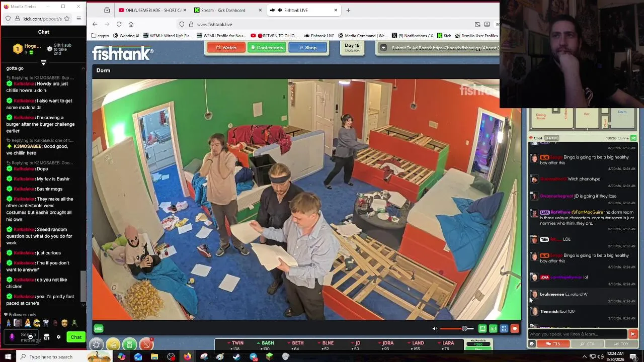
Task: Go to the browser home page
Action: 131,24
